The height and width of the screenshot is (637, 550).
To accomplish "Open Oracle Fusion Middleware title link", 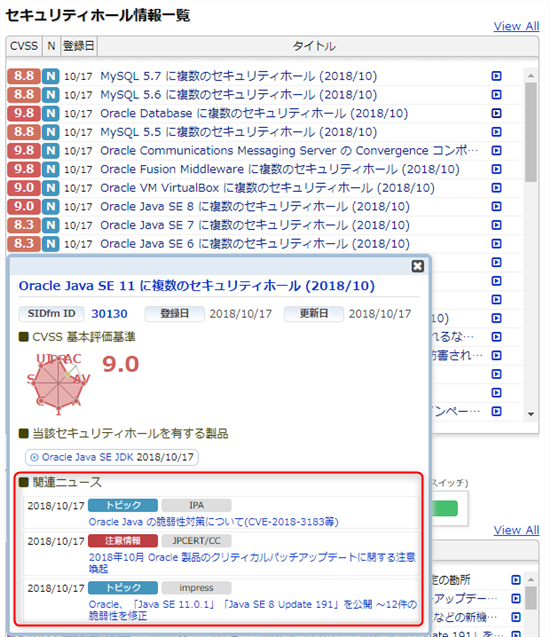I will 280,169.
